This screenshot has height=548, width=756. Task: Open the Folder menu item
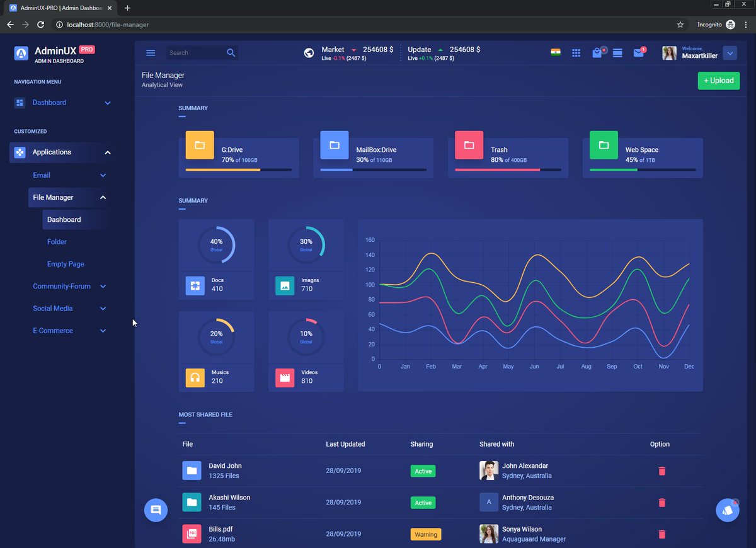[57, 242]
